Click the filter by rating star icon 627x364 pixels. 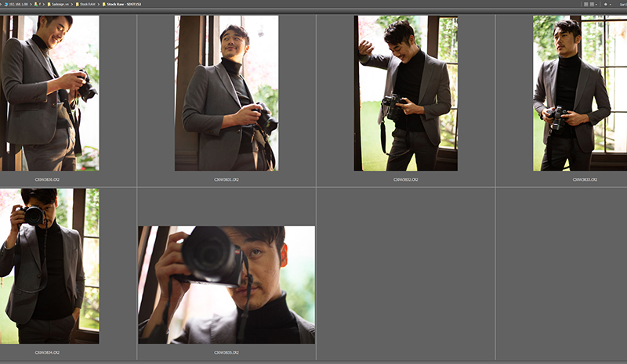tap(605, 5)
